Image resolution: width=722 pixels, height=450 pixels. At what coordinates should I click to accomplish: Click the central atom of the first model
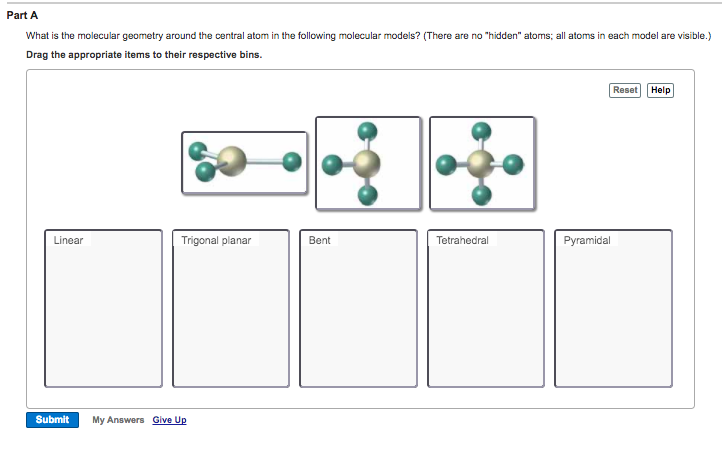231,160
